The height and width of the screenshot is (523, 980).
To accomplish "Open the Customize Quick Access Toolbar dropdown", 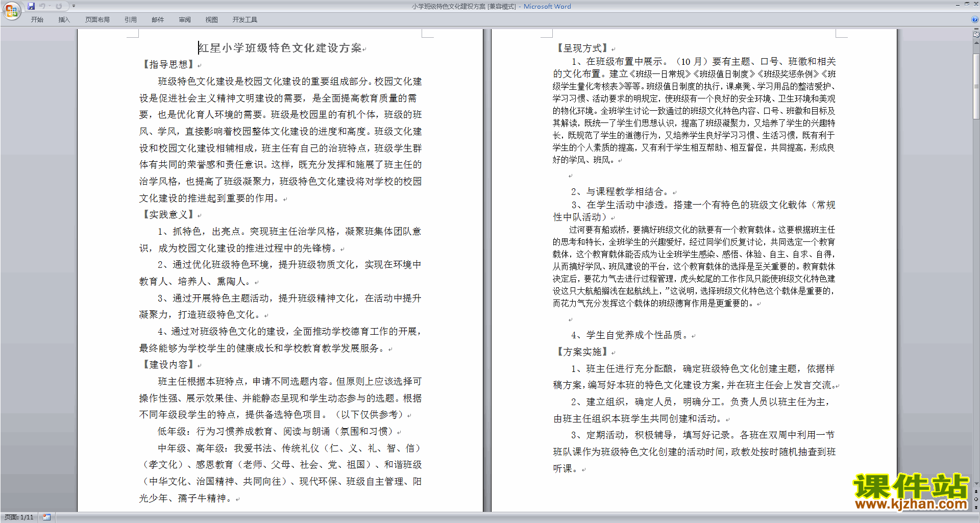I will tap(73, 6).
